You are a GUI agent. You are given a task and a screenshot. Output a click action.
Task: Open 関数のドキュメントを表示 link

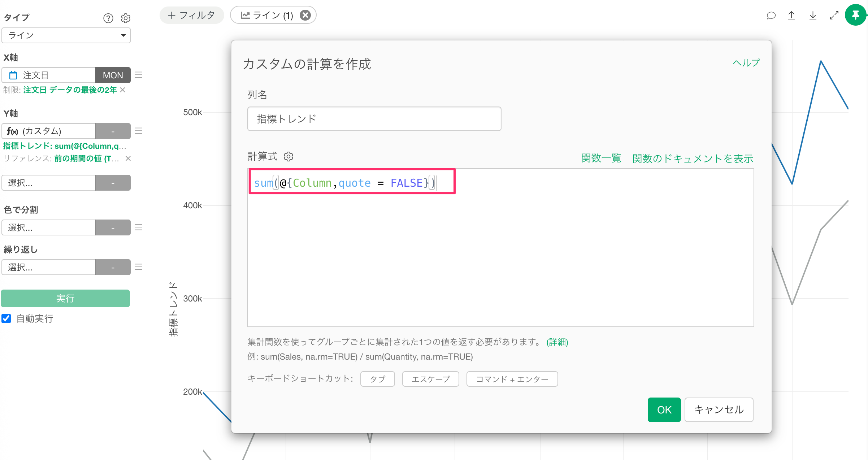click(x=693, y=158)
